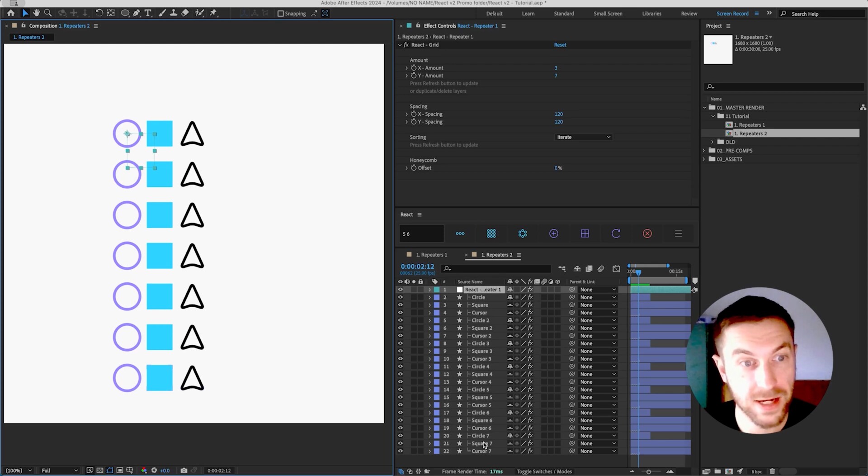
Task: Switch to the Small Screen workspace
Action: click(608, 14)
